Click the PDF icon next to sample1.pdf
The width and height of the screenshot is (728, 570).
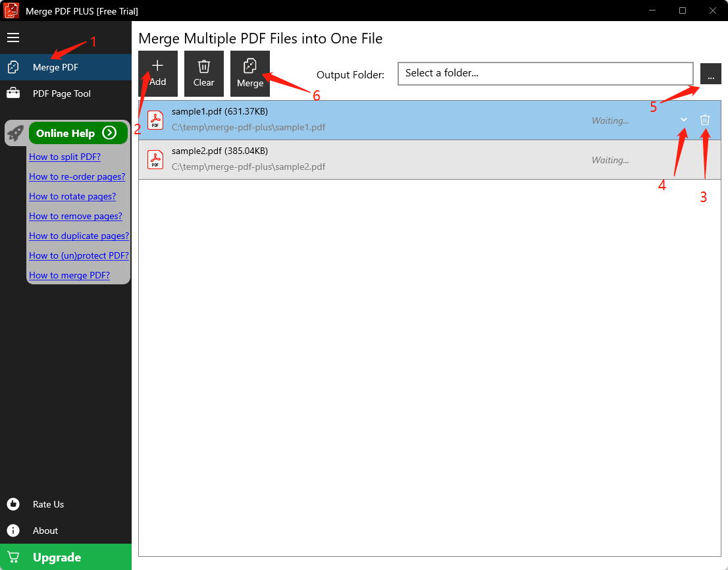point(155,120)
